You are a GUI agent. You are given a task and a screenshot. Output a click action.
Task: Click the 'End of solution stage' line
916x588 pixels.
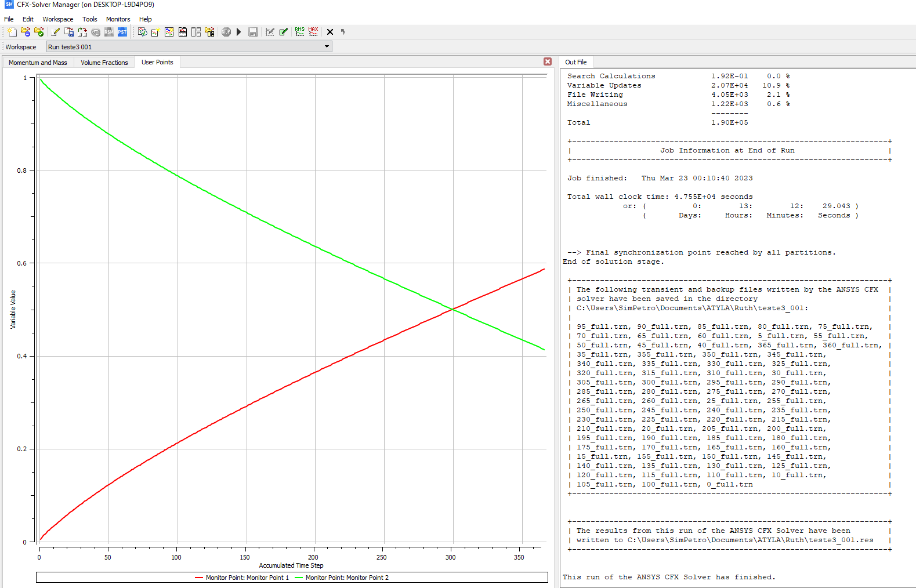tap(613, 262)
